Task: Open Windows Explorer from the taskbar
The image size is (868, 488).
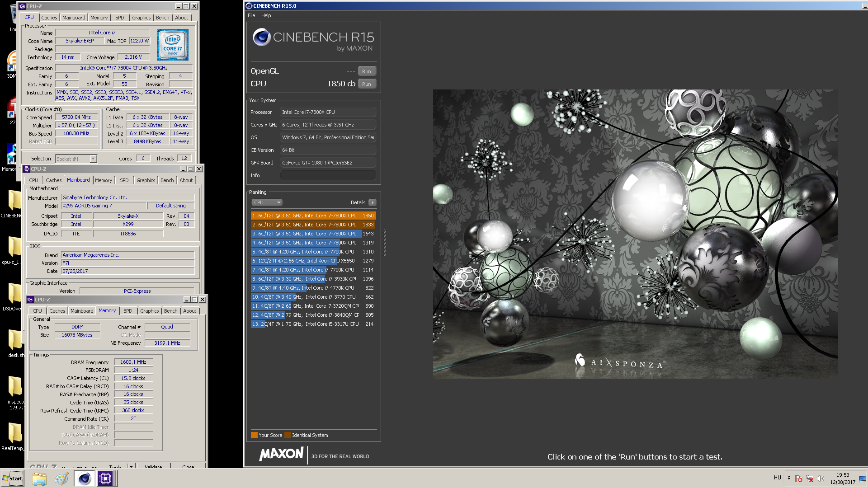Action: point(39,479)
